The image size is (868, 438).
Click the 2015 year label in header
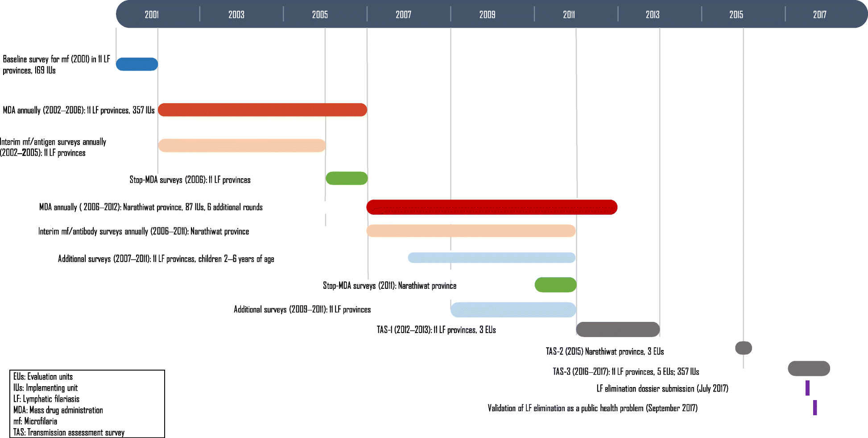pyautogui.click(x=736, y=15)
